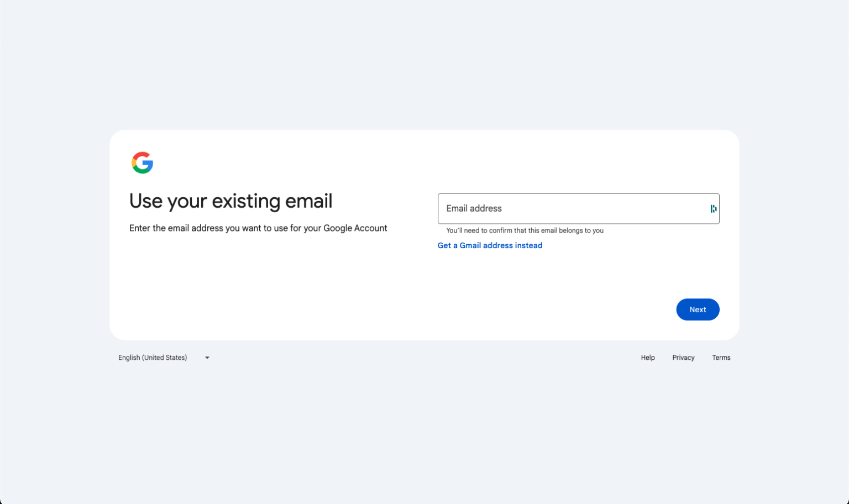Open the autofill extension icon inside the email box
This screenshot has width=849, height=504.
[713, 209]
